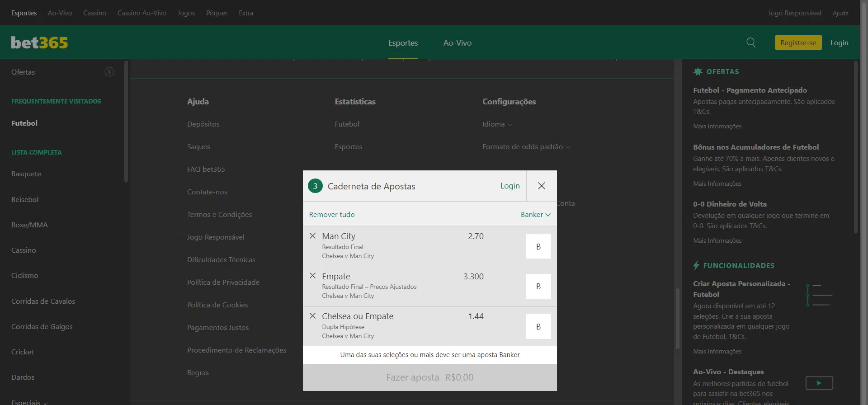Click Login in the green header

(840, 42)
